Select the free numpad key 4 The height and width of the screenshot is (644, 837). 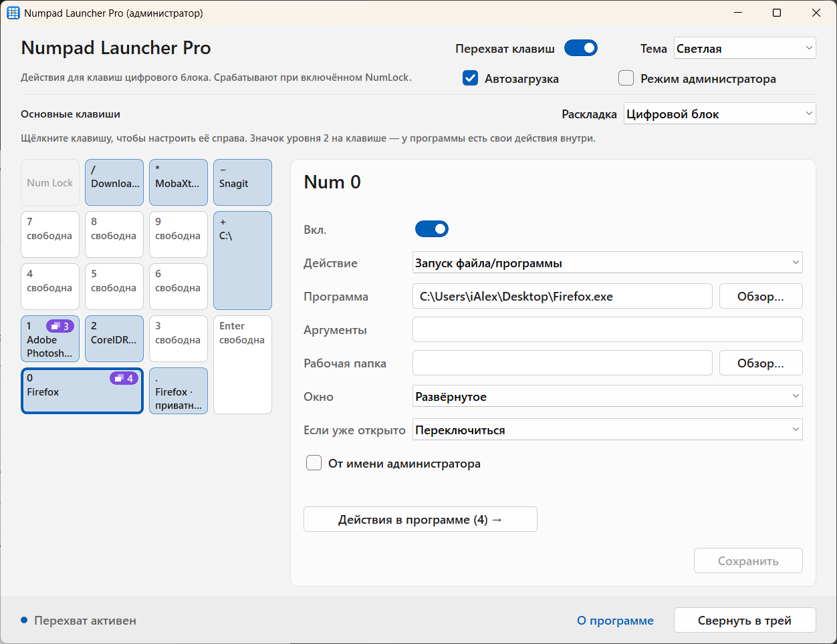[x=50, y=287]
